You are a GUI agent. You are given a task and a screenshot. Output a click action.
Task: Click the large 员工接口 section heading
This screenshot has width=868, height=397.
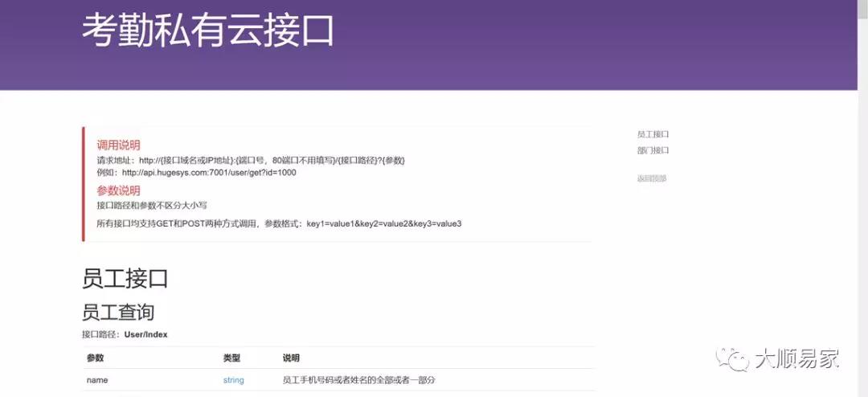[125, 279]
